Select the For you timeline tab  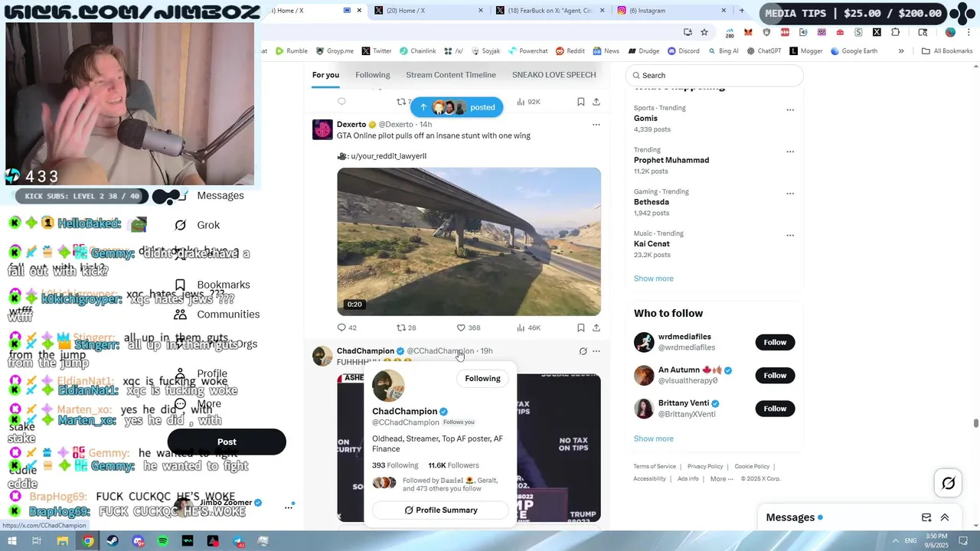click(x=325, y=75)
